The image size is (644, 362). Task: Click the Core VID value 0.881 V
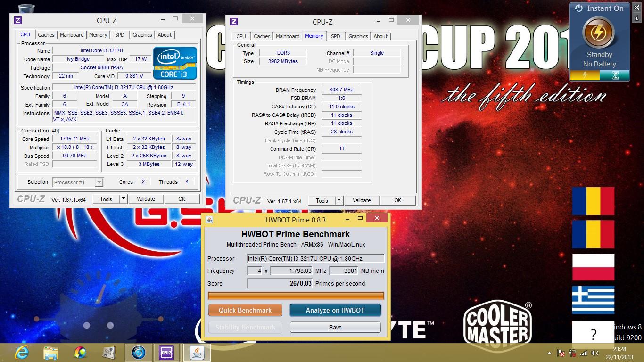pyautogui.click(x=133, y=76)
